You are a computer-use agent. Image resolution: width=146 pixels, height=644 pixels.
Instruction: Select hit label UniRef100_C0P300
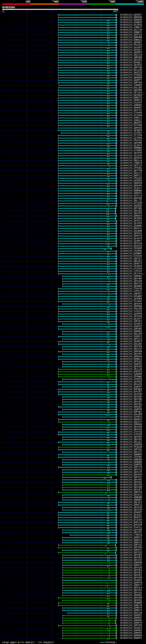tap(131, 271)
